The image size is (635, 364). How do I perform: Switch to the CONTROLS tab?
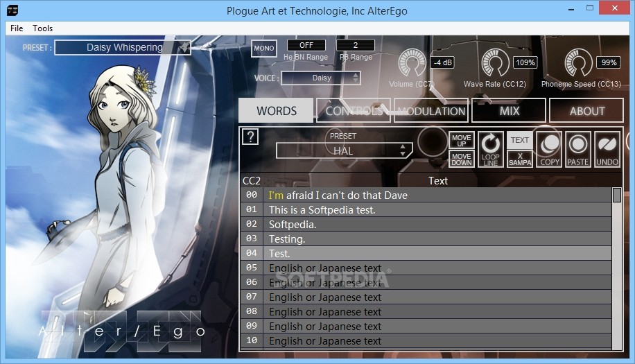coord(354,110)
